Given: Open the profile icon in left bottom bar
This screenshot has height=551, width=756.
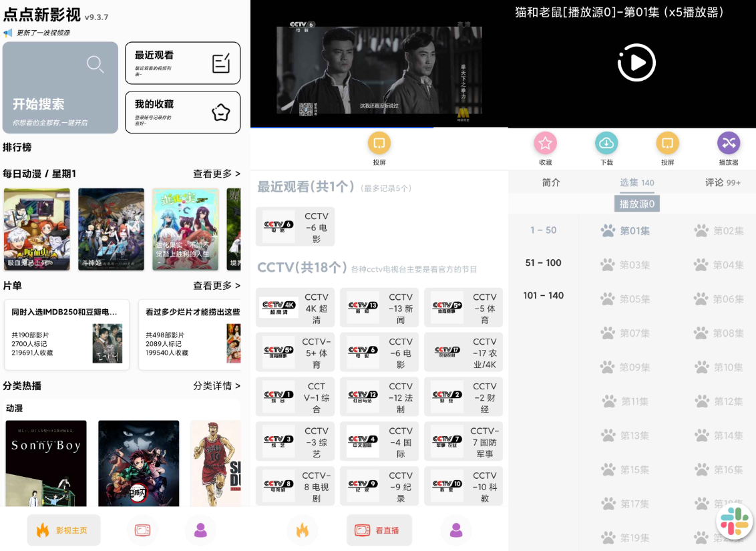Looking at the screenshot, I should point(200,530).
